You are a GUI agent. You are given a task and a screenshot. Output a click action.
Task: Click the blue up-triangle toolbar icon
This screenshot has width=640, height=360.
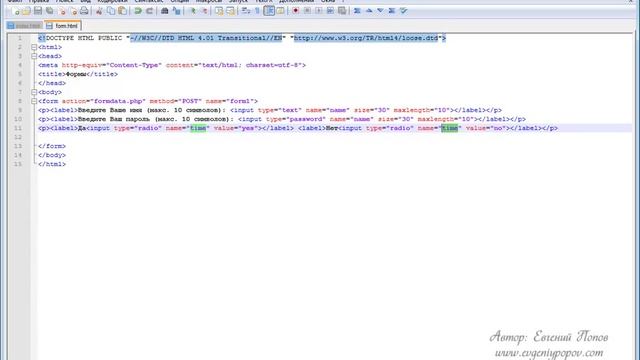tap(369, 11)
